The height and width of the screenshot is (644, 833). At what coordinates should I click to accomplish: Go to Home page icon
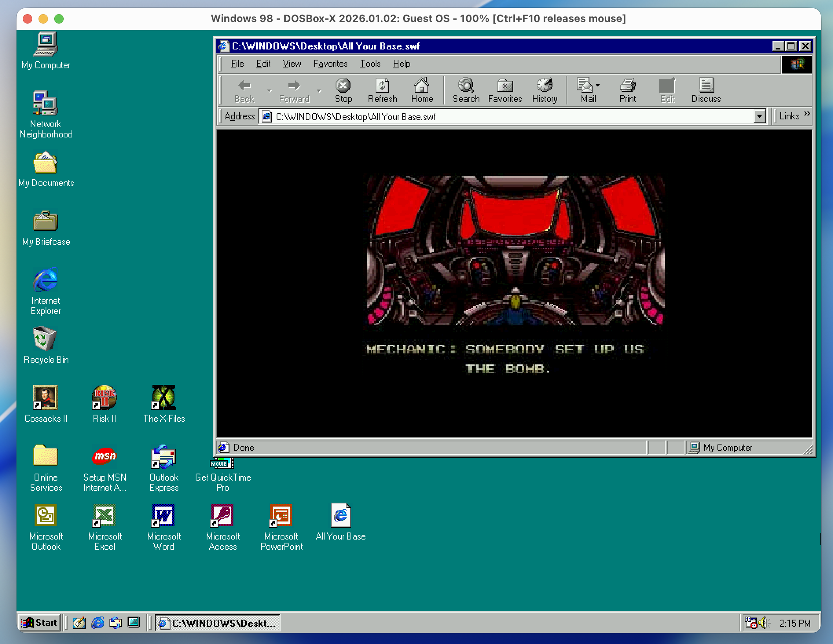tap(422, 91)
